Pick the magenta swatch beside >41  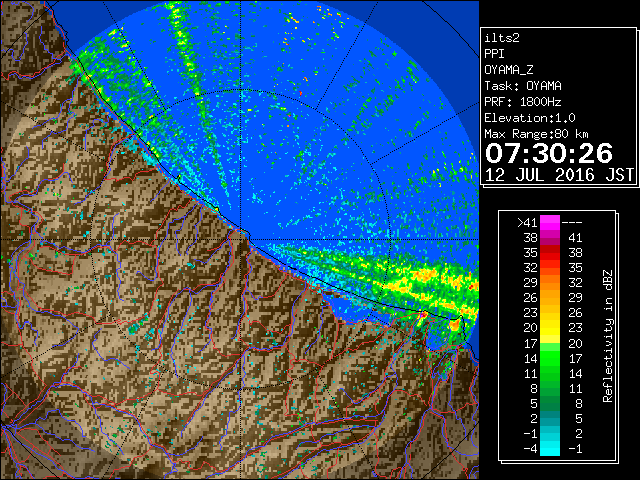click(550, 223)
